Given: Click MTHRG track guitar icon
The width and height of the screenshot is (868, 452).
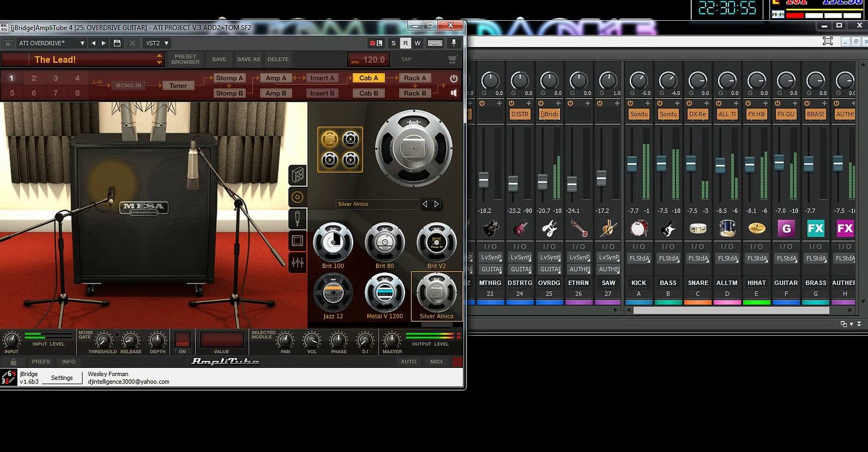Looking at the screenshot, I should 490,228.
